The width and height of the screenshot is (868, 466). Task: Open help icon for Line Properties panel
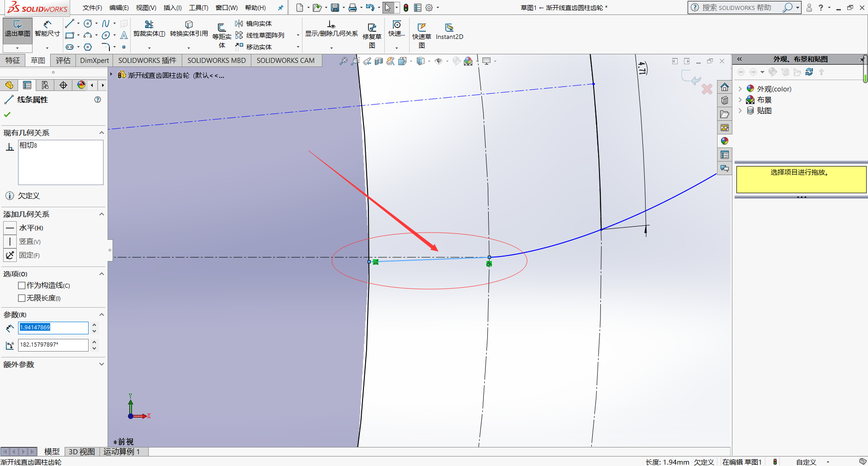(x=98, y=100)
